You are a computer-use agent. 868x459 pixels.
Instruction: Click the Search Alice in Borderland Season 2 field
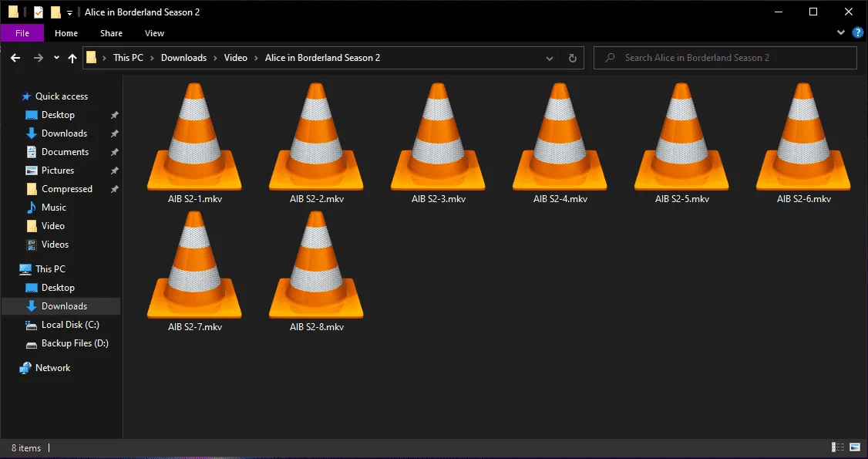(x=725, y=58)
